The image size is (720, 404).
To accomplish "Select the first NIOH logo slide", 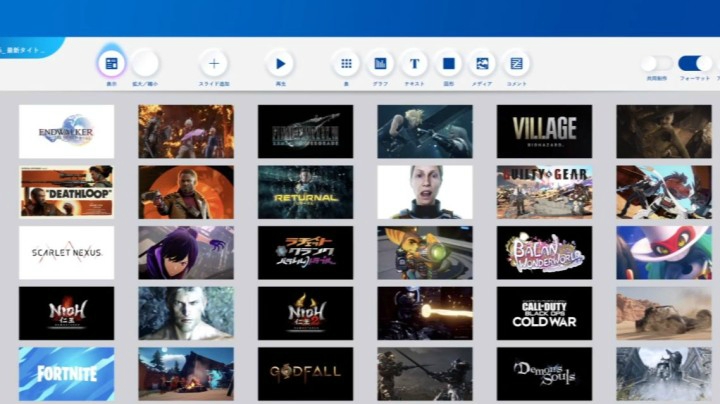I will [x=67, y=313].
